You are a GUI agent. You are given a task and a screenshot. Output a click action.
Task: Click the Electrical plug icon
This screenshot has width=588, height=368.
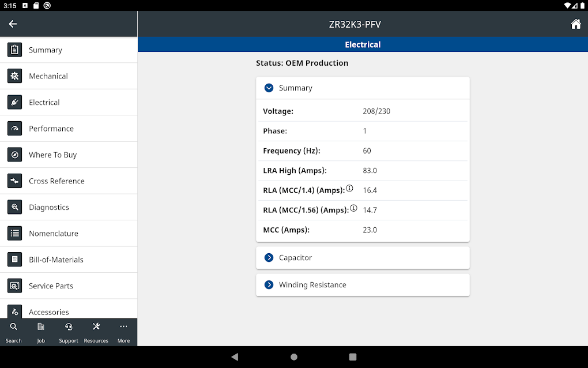[14, 103]
